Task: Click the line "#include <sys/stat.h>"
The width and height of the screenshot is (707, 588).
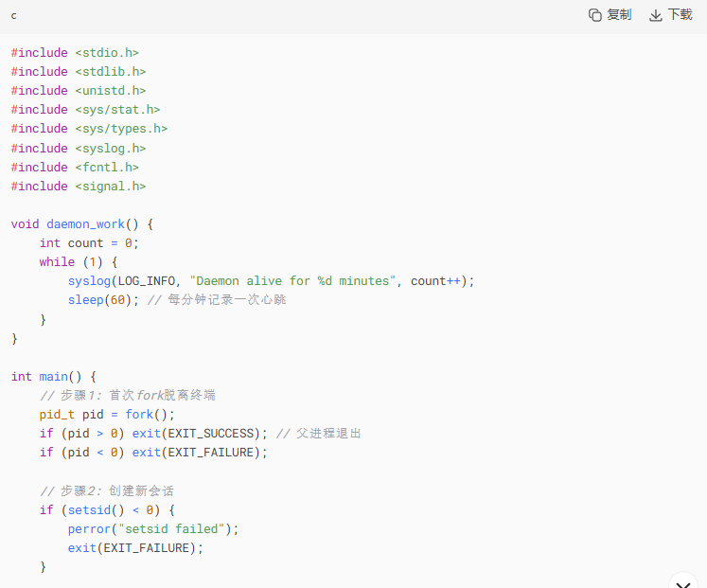Action: click(86, 110)
